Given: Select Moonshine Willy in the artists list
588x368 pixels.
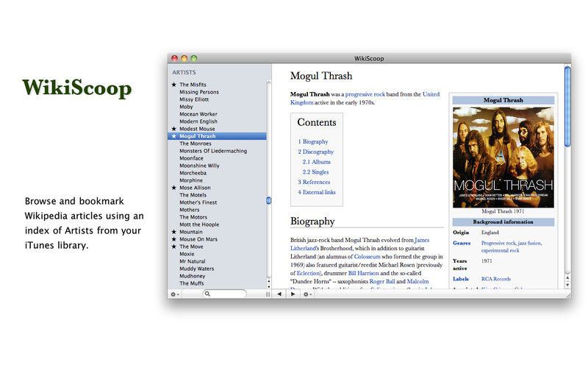Looking at the screenshot, I should pos(199,166).
